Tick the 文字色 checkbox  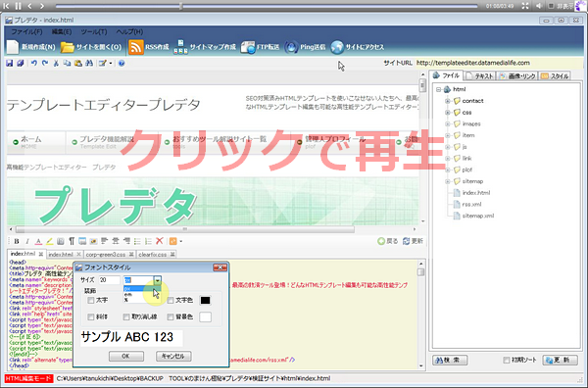171,300
